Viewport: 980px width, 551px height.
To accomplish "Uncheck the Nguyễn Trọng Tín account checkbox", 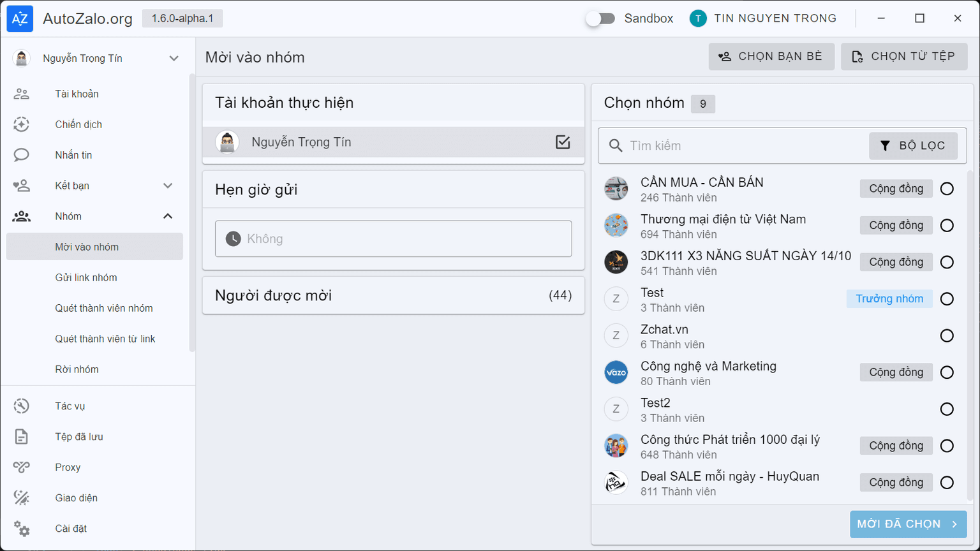I will tap(563, 142).
